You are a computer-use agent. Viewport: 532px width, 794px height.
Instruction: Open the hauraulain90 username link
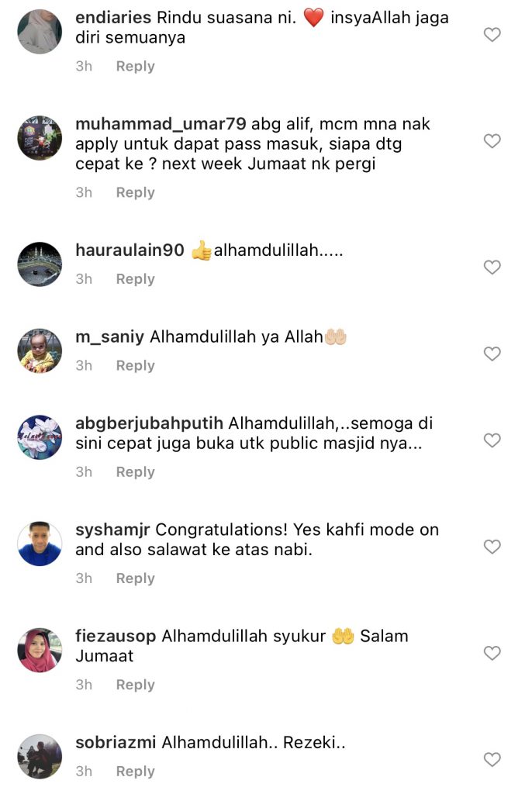[130, 250]
